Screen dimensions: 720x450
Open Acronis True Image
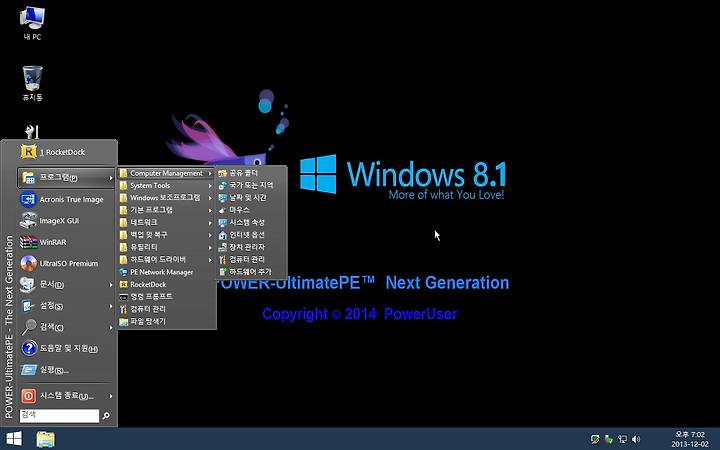click(67, 199)
